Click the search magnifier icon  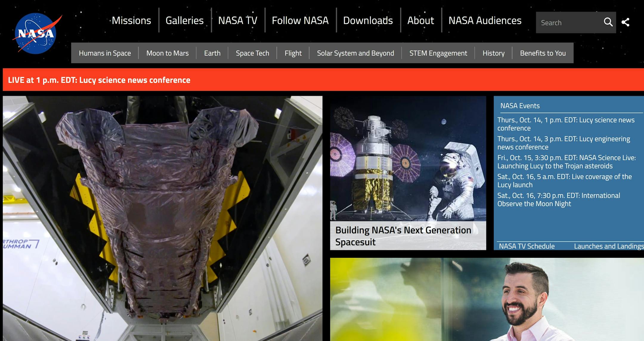[x=608, y=22]
